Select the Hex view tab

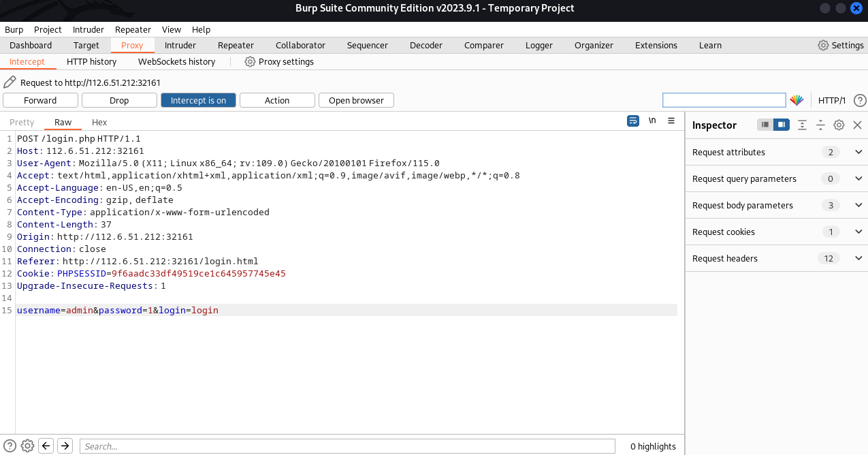[99, 122]
